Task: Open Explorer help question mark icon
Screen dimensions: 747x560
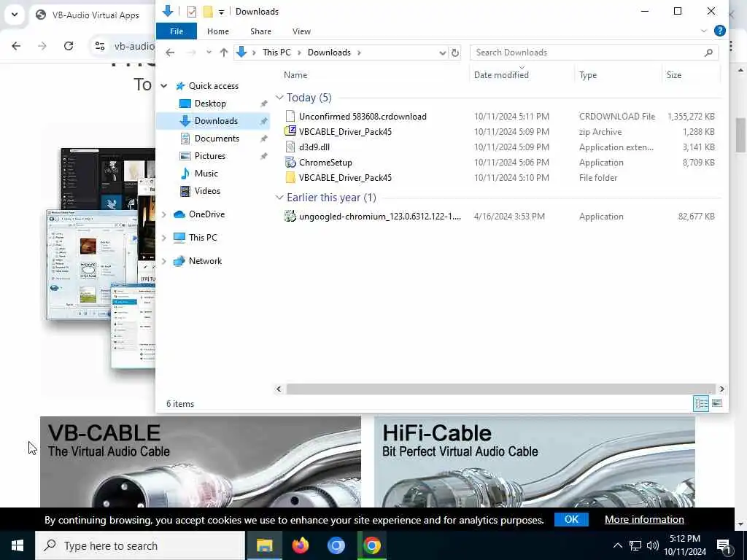Action: pyautogui.click(x=719, y=31)
